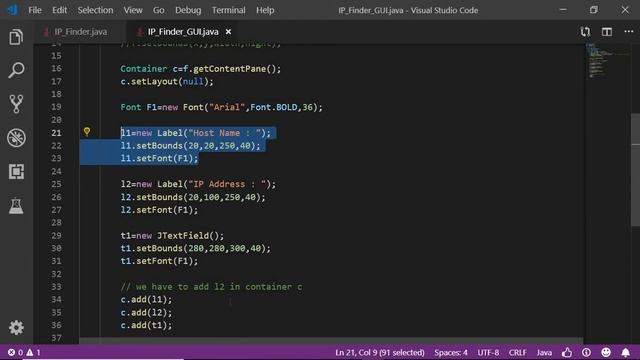
Task: Click the 't1=new JTextField();' line
Action: pos(172,236)
